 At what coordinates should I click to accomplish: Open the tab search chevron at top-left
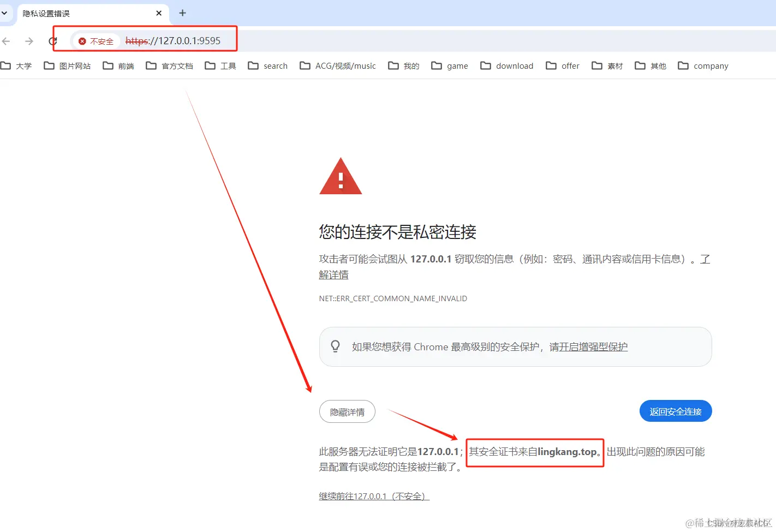point(5,13)
